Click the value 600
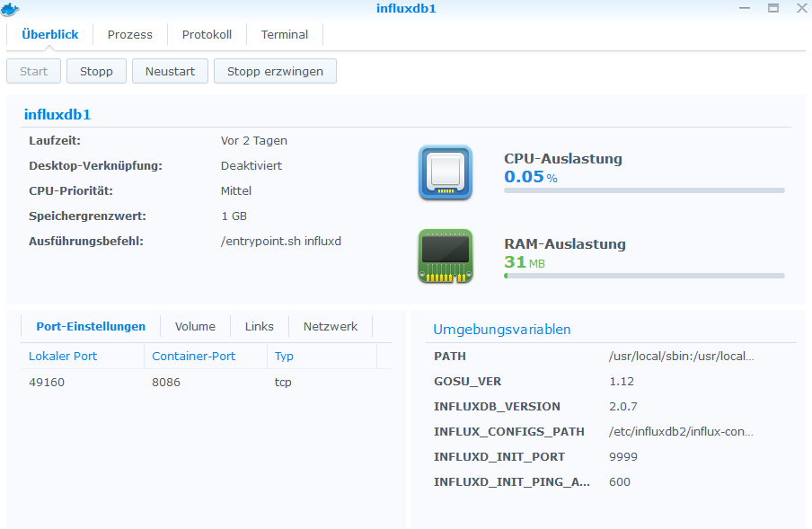The width and height of the screenshot is (812, 529). click(620, 482)
